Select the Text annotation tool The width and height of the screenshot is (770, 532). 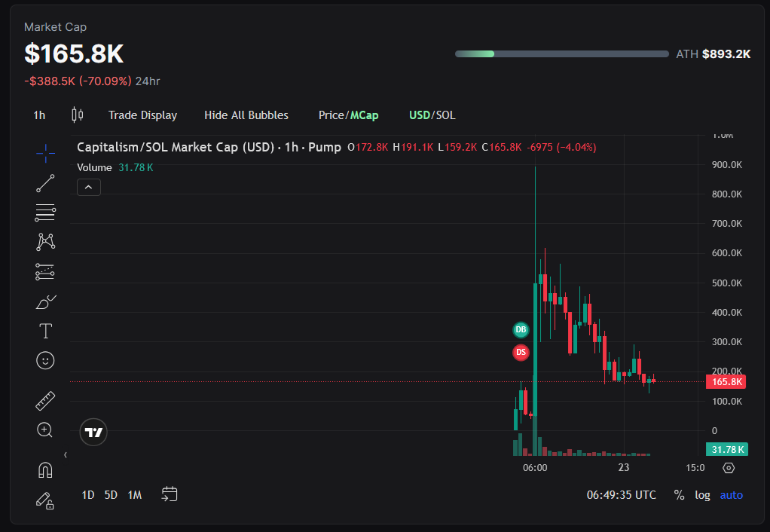coord(45,331)
